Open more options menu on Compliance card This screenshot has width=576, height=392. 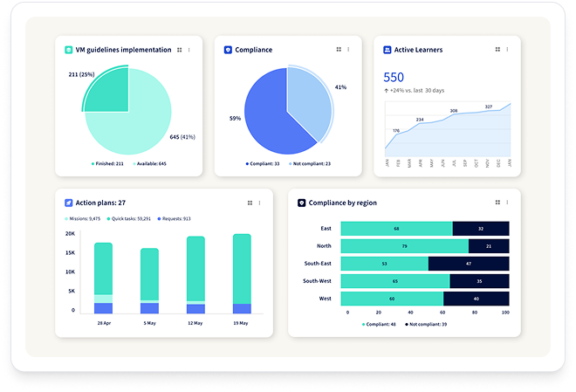pos(348,50)
